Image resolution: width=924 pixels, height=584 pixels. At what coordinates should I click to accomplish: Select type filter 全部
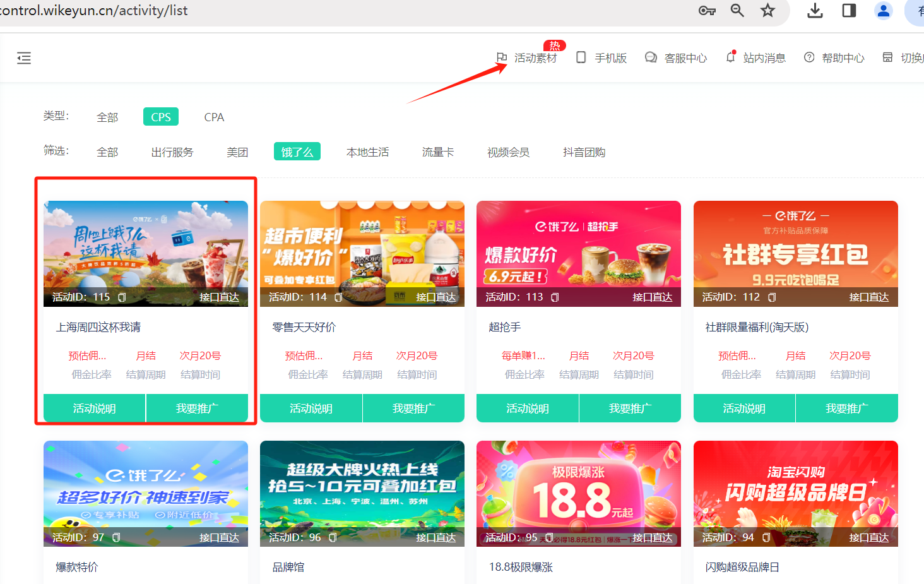pyautogui.click(x=107, y=117)
